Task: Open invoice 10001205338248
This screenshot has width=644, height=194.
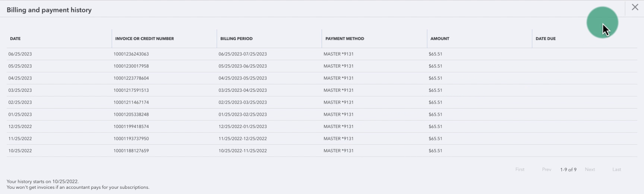Action: (131, 114)
